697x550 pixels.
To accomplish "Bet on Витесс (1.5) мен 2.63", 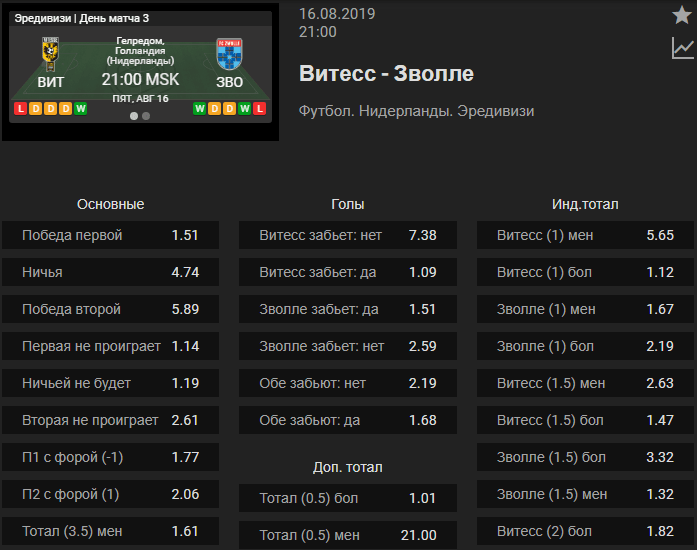I will click(585, 383).
